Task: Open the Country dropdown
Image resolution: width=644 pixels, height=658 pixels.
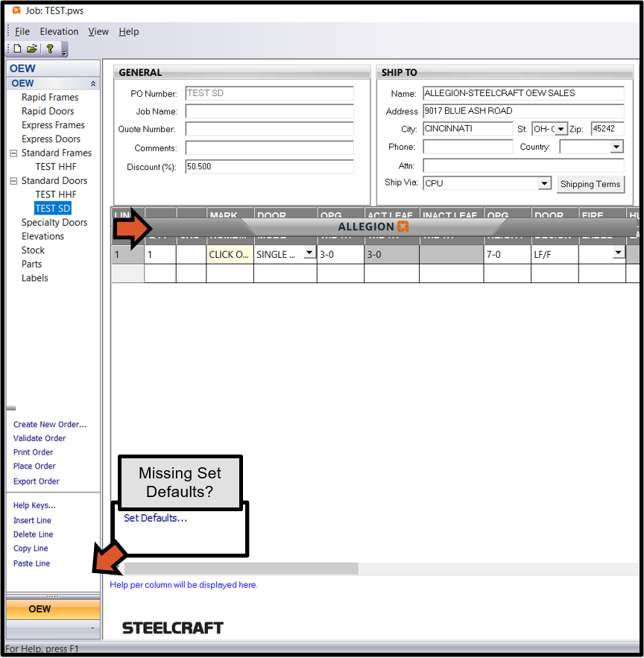Action: [616, 147]
